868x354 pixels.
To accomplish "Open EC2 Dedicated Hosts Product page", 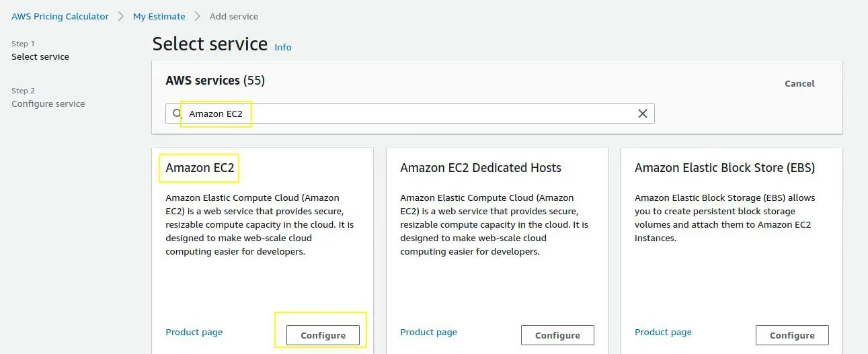I will (428, 332).
